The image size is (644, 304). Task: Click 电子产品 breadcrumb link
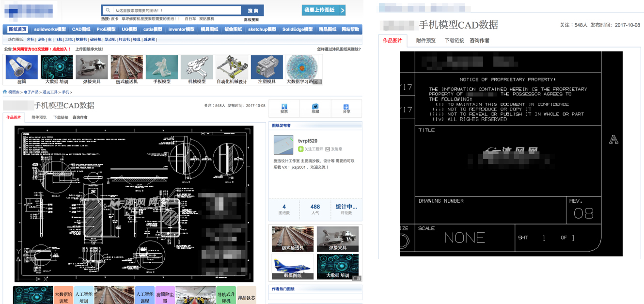coord(31,92)
